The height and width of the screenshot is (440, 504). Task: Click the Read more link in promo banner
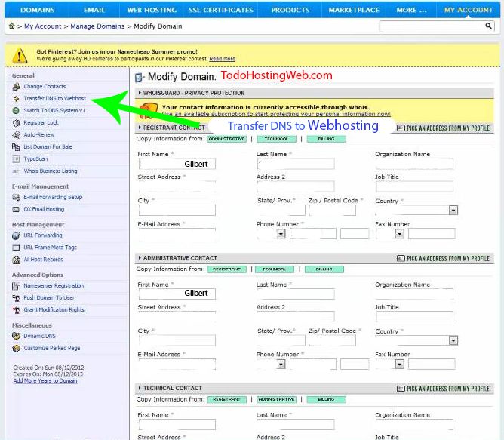(222, 59)
